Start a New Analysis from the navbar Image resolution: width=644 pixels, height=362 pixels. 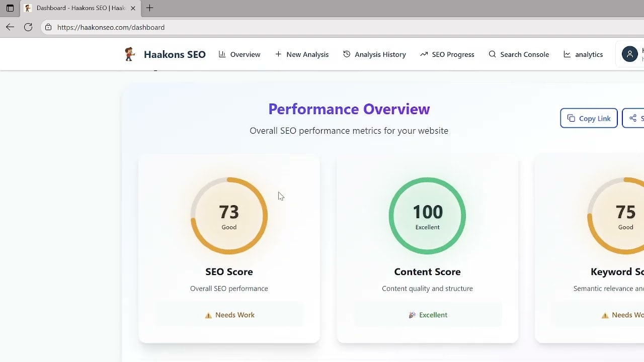(302, 54)
